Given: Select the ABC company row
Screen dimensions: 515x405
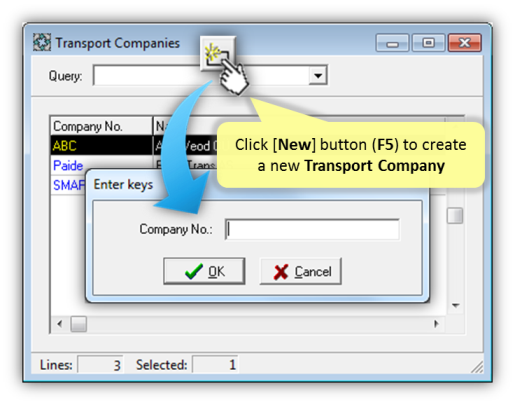Looking at the screenshot, I should pyautogui.click(x=101, y=145).
